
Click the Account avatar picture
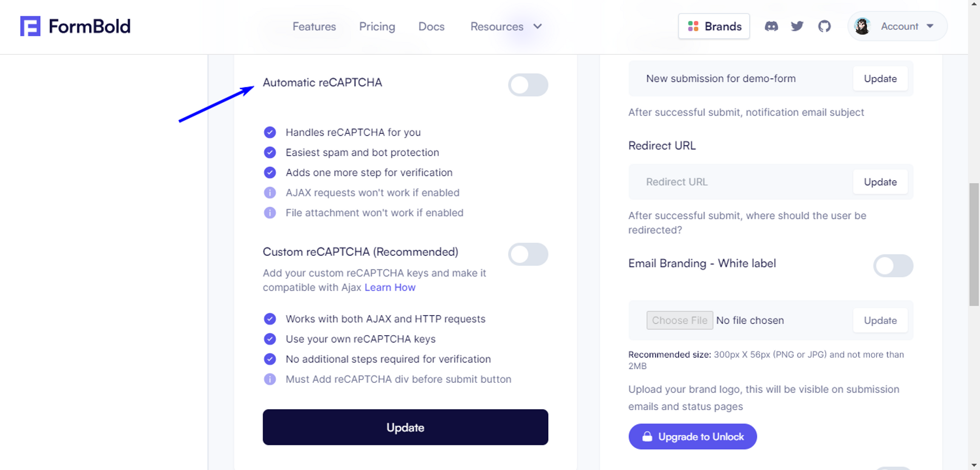point(862,26)
